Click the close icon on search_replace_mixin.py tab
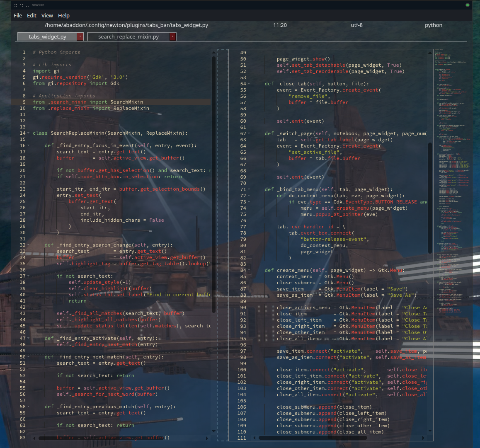480x448 pixels. point(172,36)
